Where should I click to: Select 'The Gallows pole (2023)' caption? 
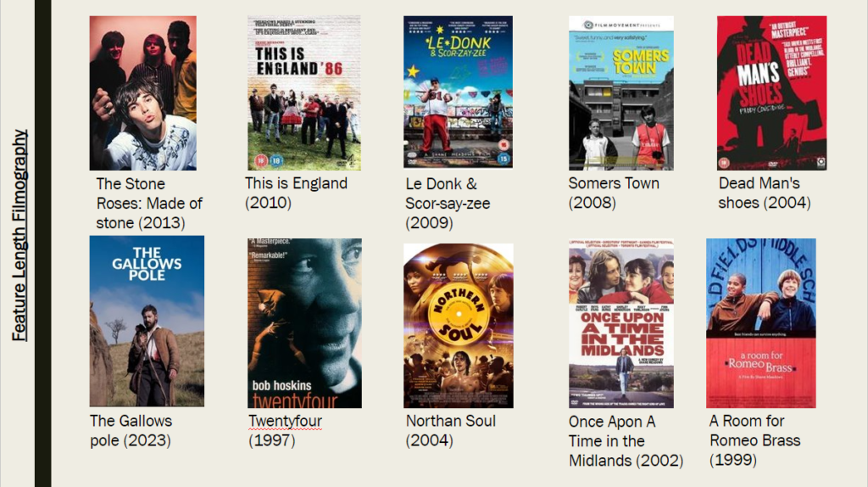tap(131, 430)
